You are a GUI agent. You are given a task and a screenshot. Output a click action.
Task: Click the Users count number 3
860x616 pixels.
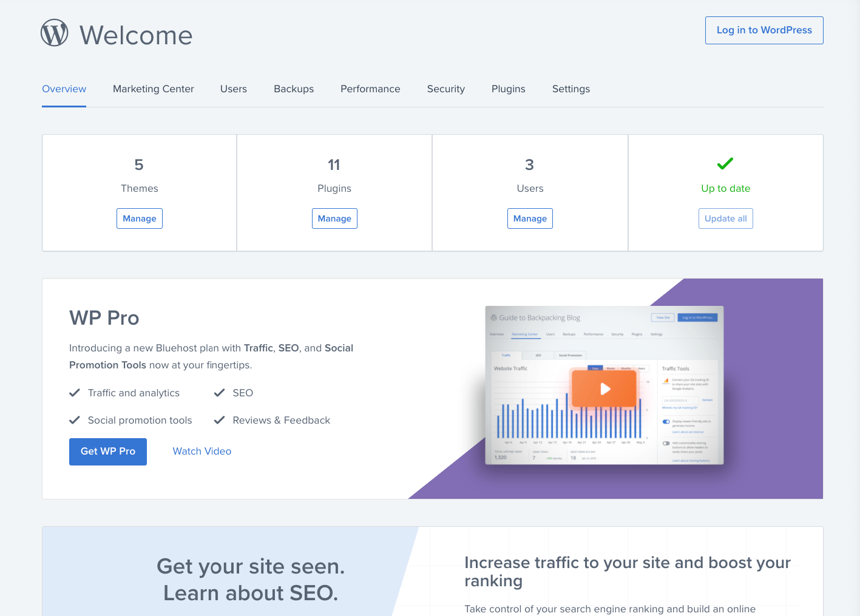click(530, 164)
